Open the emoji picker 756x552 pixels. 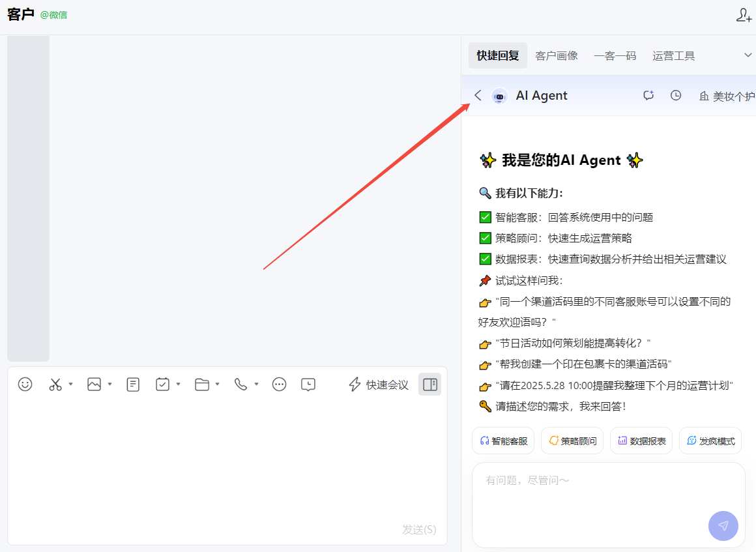coord(25,385)
